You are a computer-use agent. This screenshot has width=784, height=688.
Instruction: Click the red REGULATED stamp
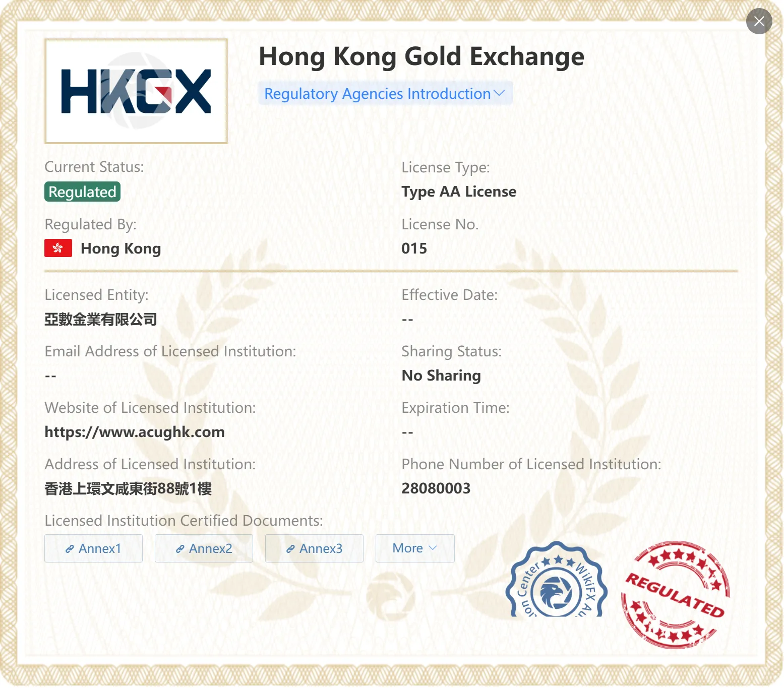676,595
